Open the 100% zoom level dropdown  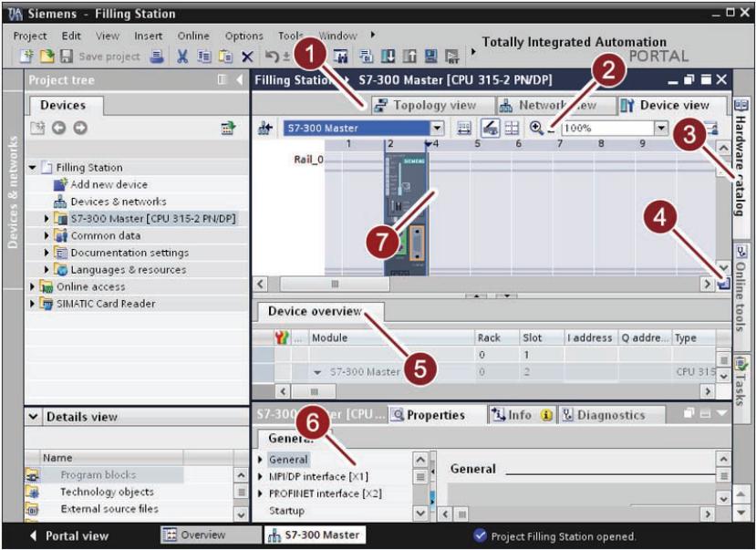tap(661, 129)
